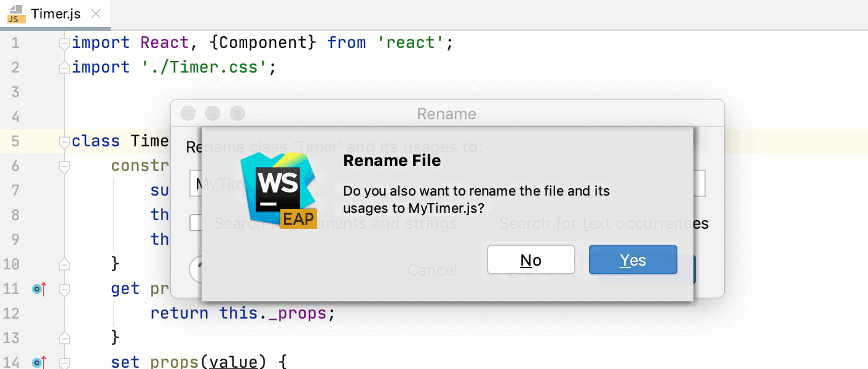Image resolution: width=868 pixels, height=369 pixels.
Task: Click the JS file icon on Timer.js tab
Action: pos(16,14)
